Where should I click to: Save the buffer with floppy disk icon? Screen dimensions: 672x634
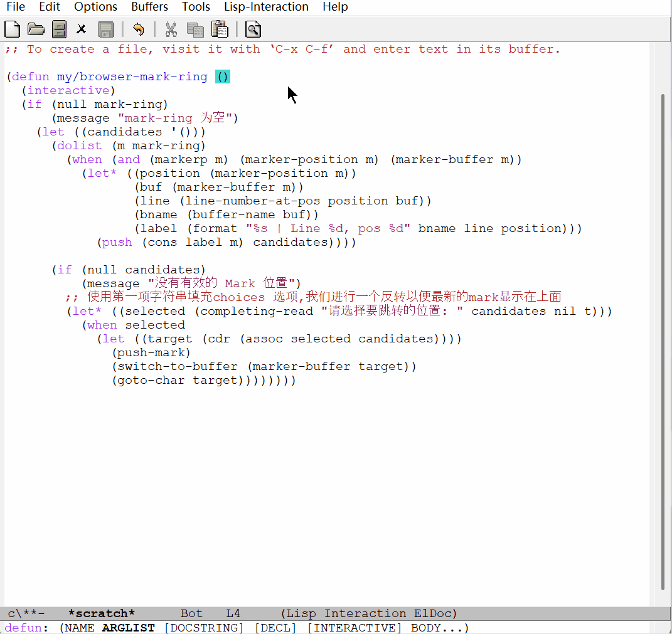pos(105,29)
